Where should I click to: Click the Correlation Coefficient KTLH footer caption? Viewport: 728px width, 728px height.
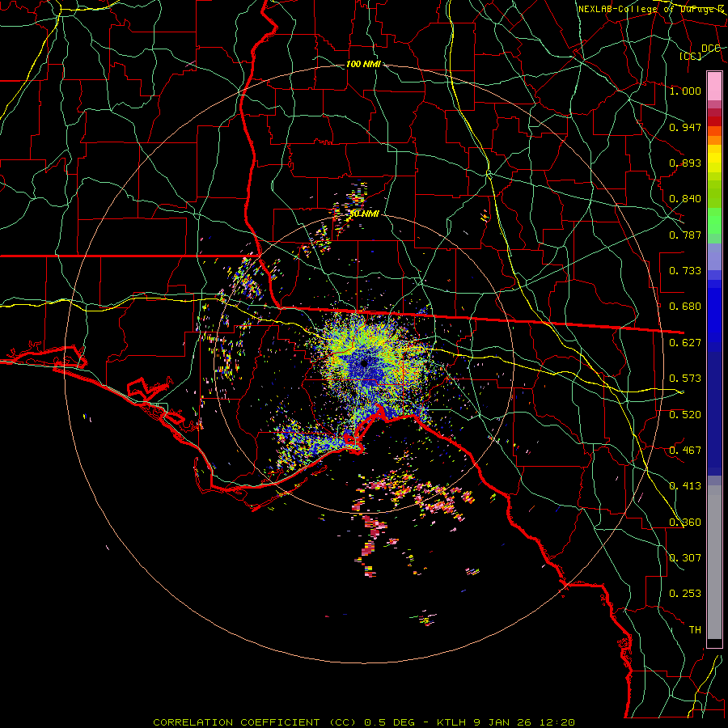pyautogui.click(x=364, y=722)
